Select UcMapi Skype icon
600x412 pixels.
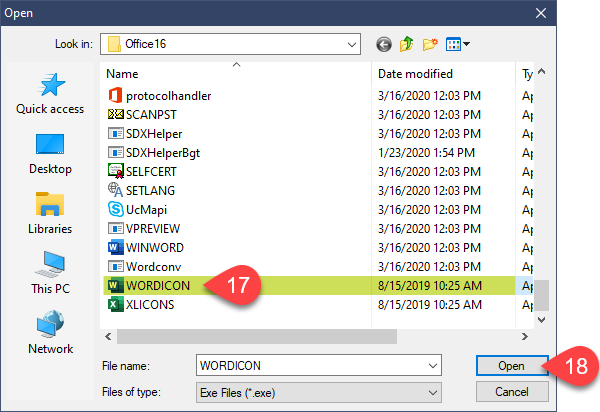tap(115, 209)
